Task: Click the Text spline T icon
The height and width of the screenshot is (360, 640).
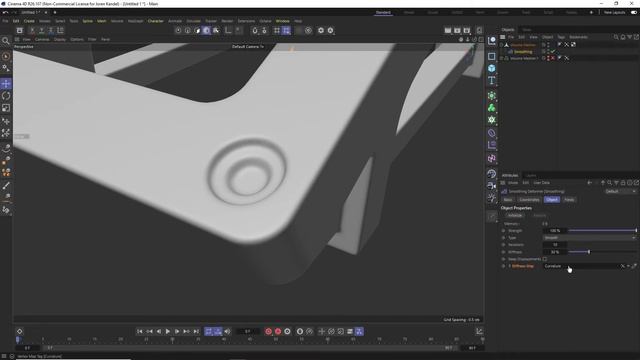Action: 491,80
